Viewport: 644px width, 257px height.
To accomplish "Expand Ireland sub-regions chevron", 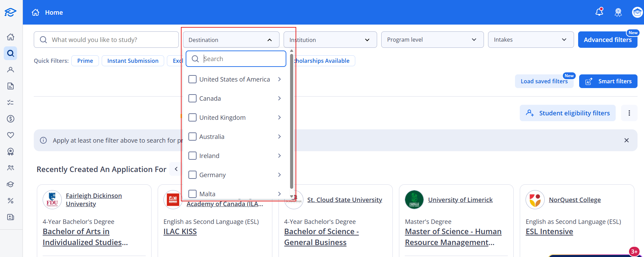I will 280,156.
